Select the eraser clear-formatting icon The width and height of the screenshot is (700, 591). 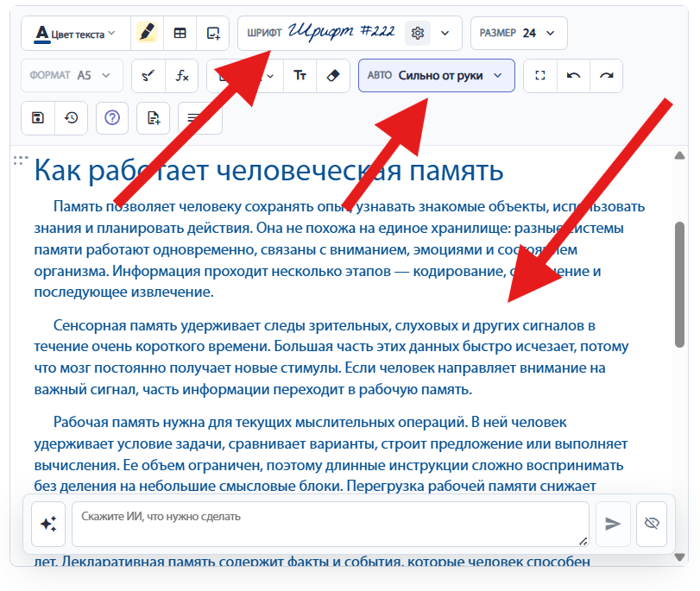(333, 76)
